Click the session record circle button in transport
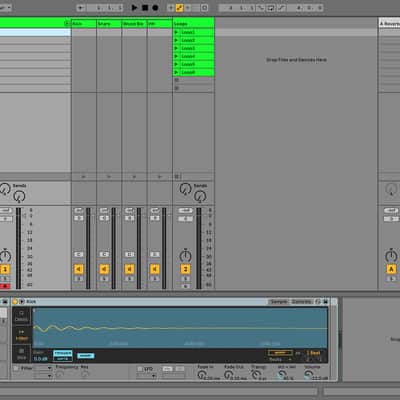Screen dimensions: 400x400 (205, 7)
